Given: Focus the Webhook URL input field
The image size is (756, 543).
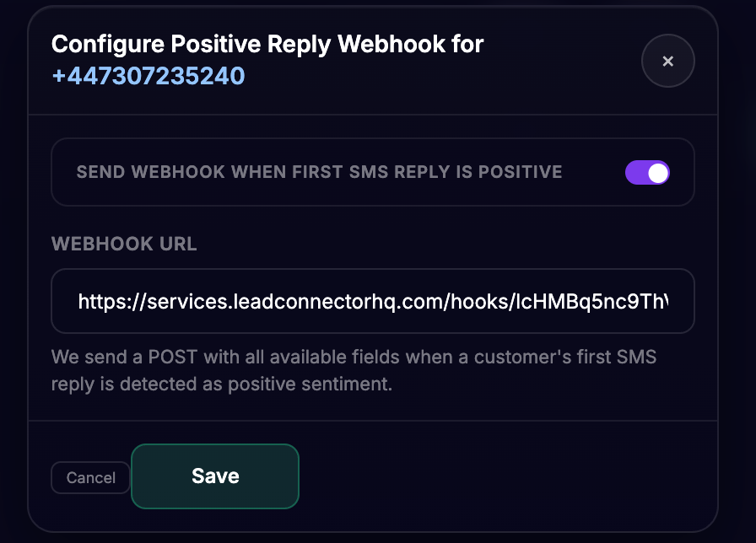Looking at the screenshot, I should pos(373,301).
